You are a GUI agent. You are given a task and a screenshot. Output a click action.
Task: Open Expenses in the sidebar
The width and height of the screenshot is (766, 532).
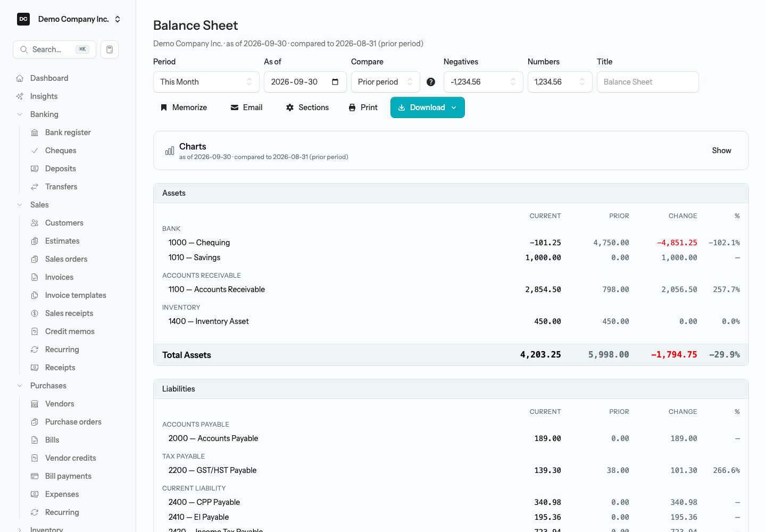[x=62, y=494]
